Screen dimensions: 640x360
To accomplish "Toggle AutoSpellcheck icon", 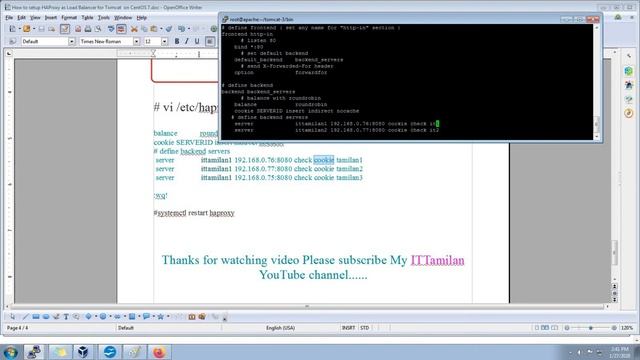I will [x=121, y=29].
